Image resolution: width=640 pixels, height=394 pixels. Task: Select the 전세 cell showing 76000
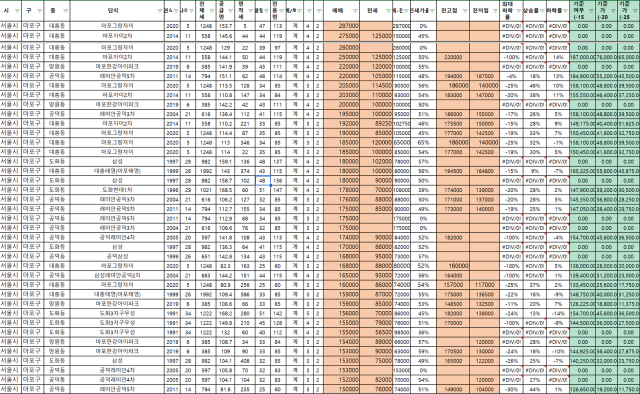tap(376, 390)
